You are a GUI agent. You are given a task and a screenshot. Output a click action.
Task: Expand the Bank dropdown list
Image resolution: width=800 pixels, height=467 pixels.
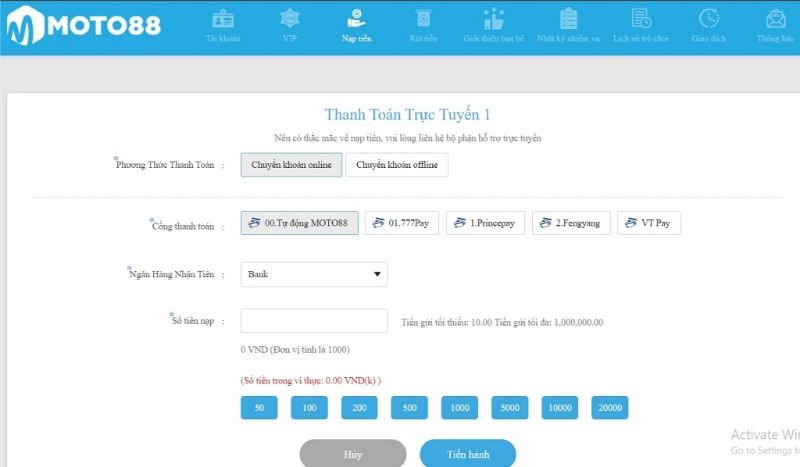(x=314, y=274)
